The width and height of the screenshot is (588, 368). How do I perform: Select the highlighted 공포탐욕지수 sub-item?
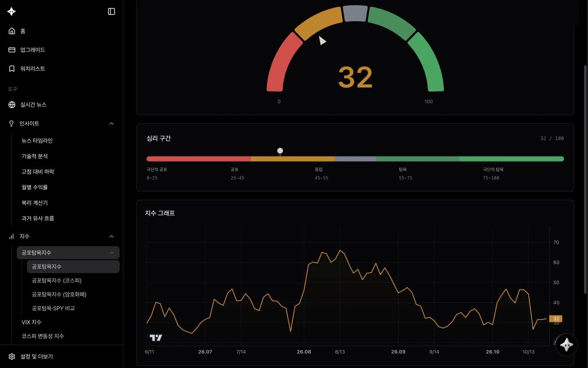[x=73, y=267]
